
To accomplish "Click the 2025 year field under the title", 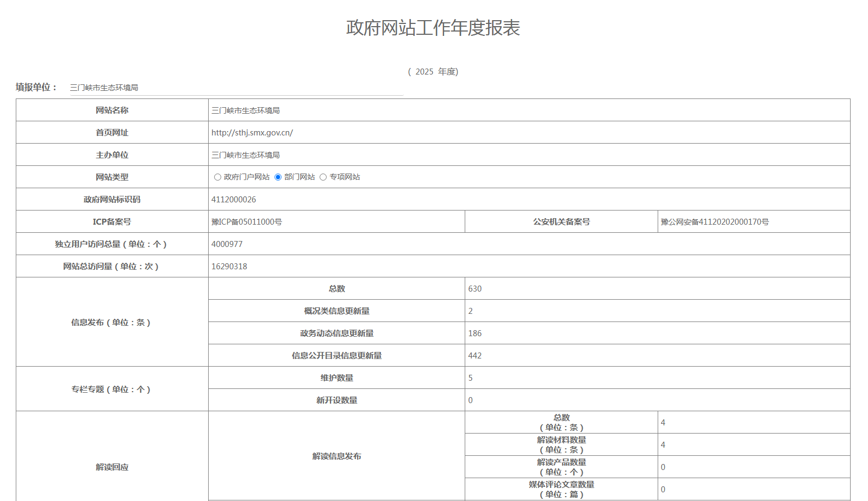I will click(x=424, y=72).
